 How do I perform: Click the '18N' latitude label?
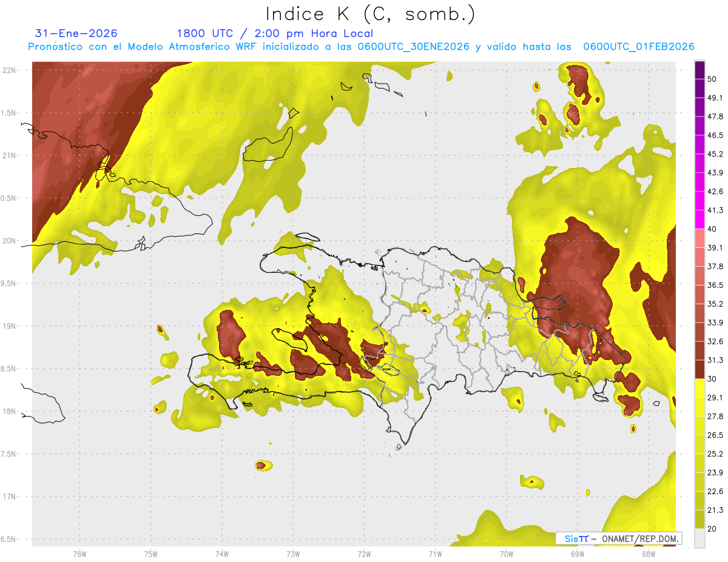[x=10, y=411]
